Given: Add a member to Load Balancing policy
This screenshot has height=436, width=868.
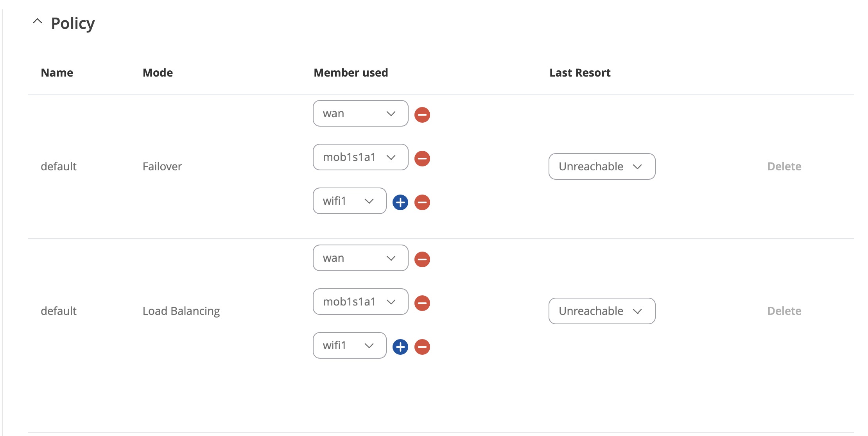Looking at the screenshot, I should pos(400,347).
